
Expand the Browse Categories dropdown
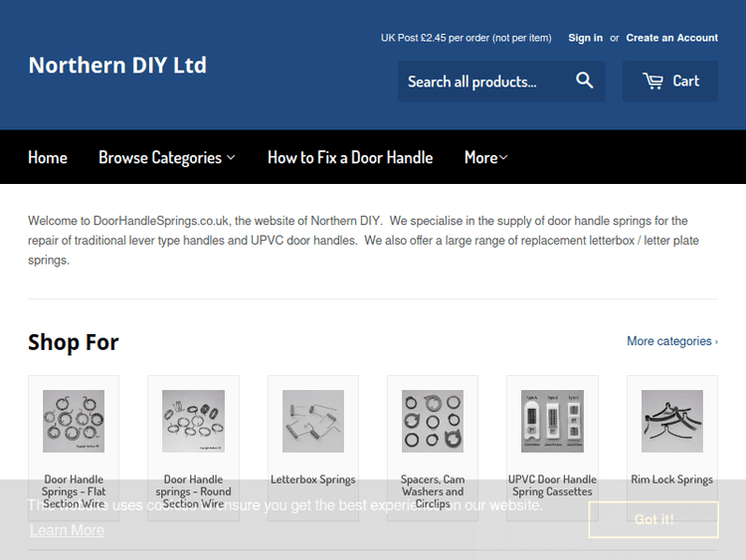tap(167, 157)
